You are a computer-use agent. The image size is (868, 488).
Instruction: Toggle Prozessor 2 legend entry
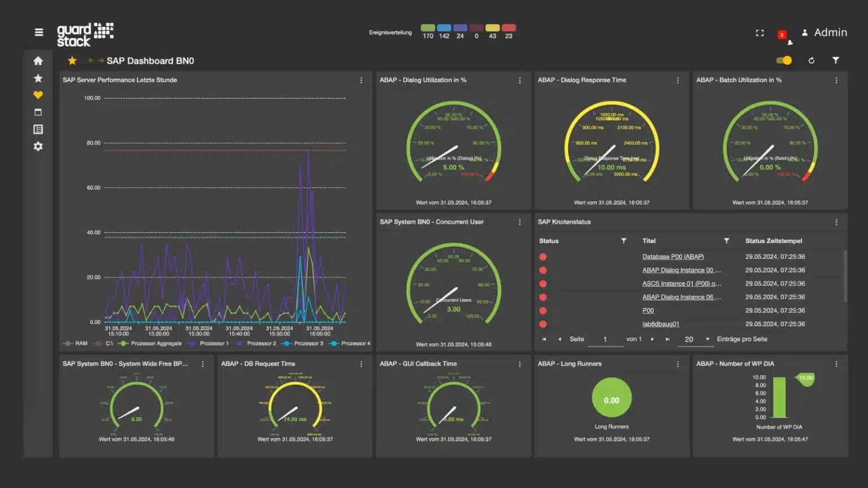pos(255,343)
